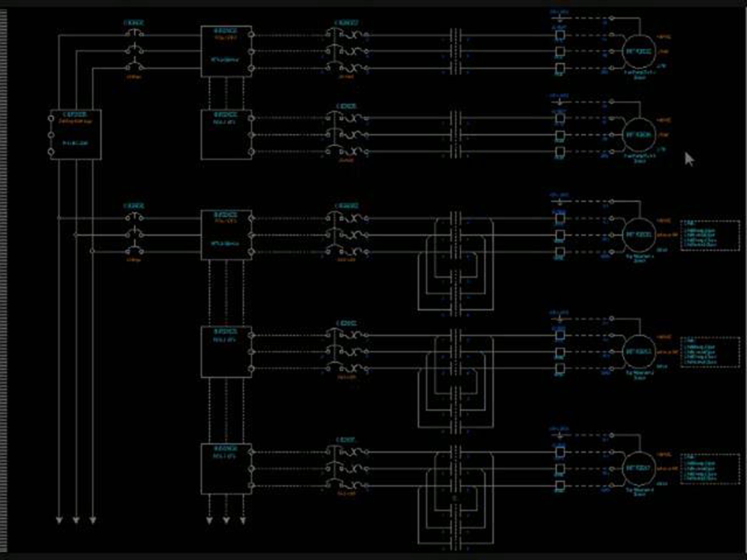Click the leftmost solid down arrow at bottom left

tap(59, 520)
